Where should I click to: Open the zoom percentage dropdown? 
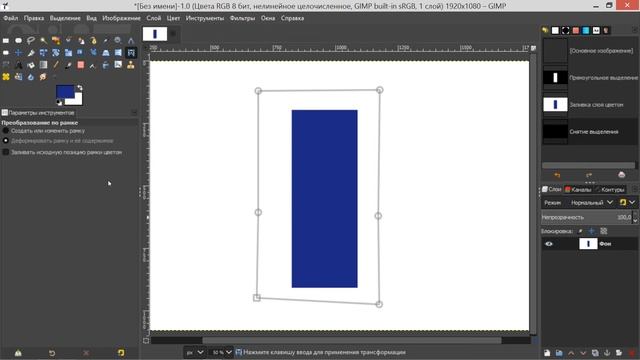(x=221, y=352)
